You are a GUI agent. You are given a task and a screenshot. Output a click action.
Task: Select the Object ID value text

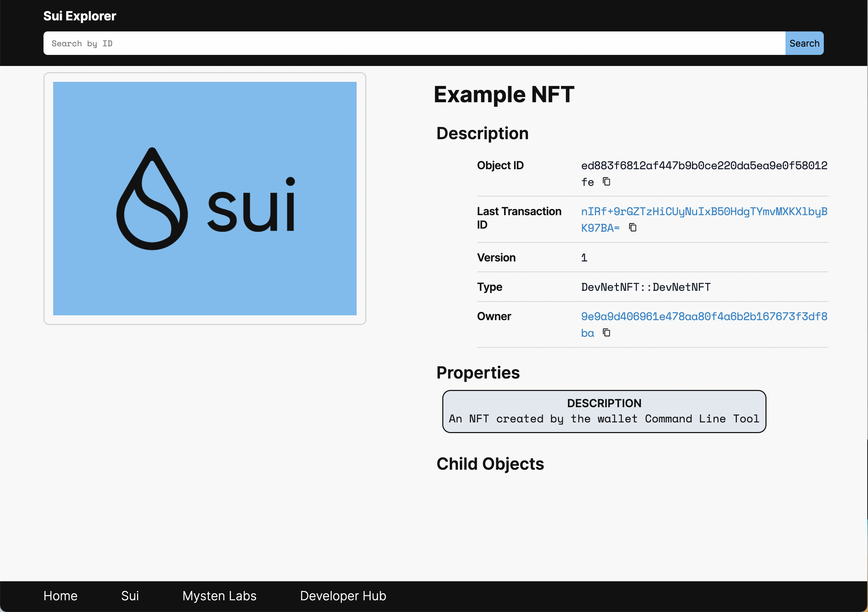coord(704,174)
